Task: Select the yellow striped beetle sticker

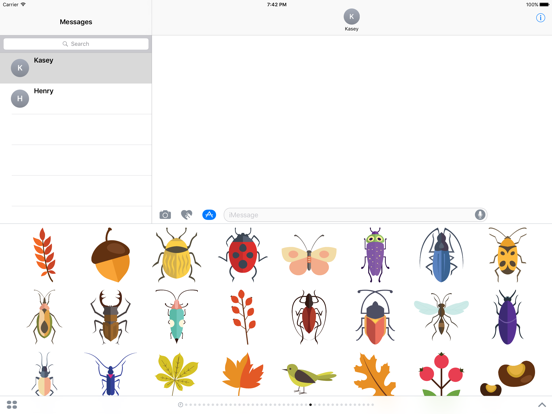Action: [176, 255]
